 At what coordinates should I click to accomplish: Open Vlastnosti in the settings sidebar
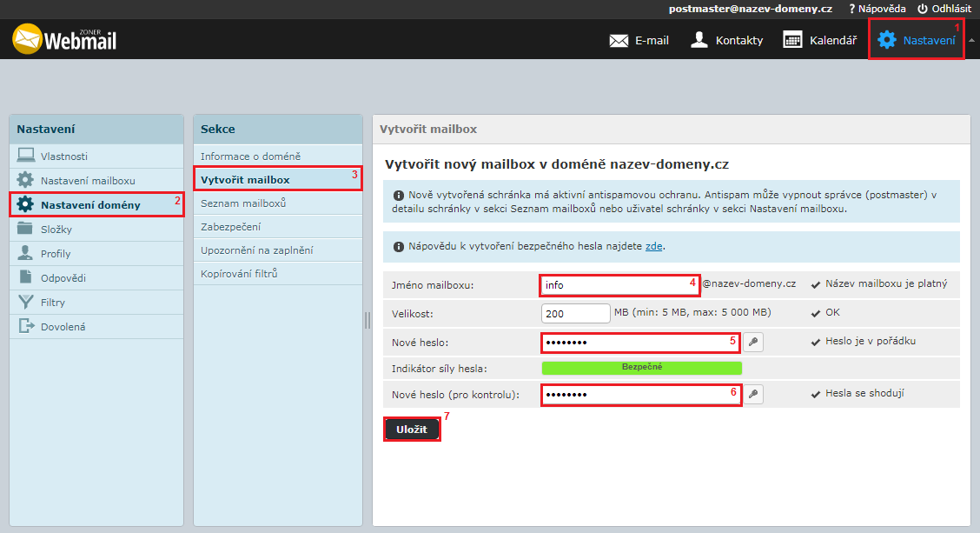tap(64, 157)
